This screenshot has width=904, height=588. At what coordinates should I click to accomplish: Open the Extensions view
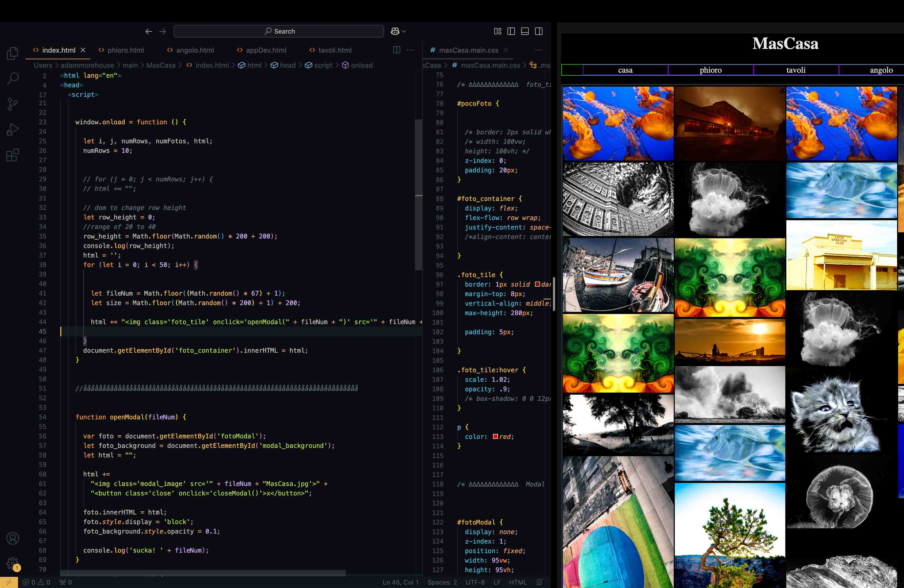[12, 155]
